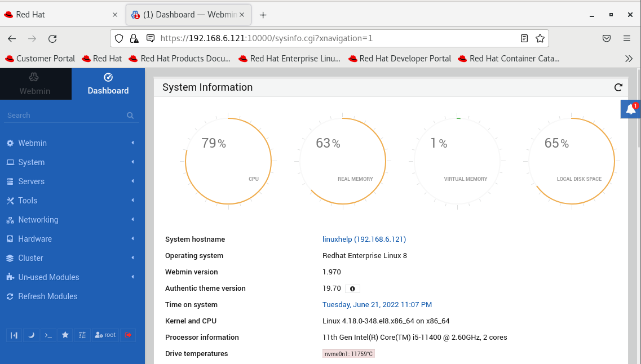The image size is (641, 364).
Task: Click the shield tracking protection icon
Action: pyautogui.click(x=118, y=38)
